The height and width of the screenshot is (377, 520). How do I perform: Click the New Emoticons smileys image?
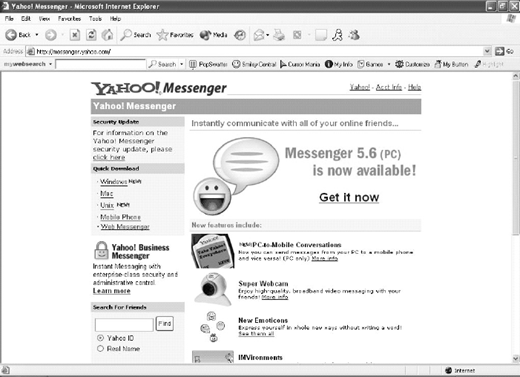tap(213, 327)
